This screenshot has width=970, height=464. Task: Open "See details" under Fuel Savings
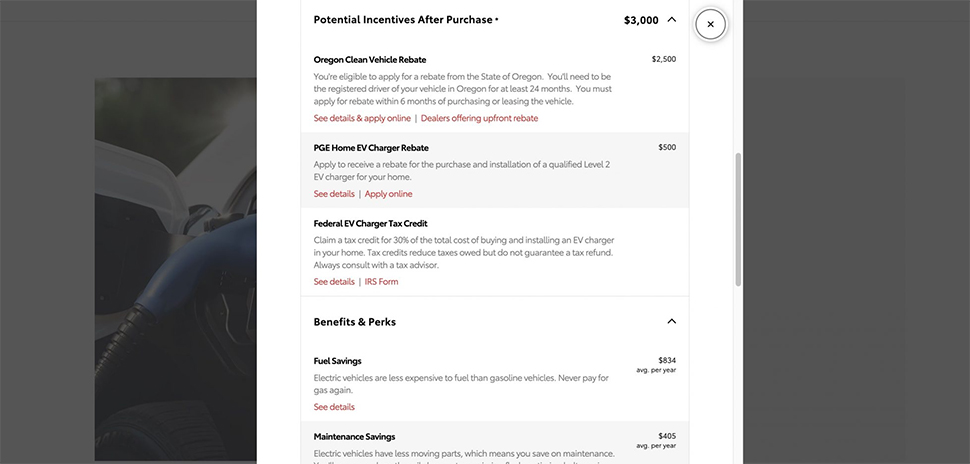(334, 407)
